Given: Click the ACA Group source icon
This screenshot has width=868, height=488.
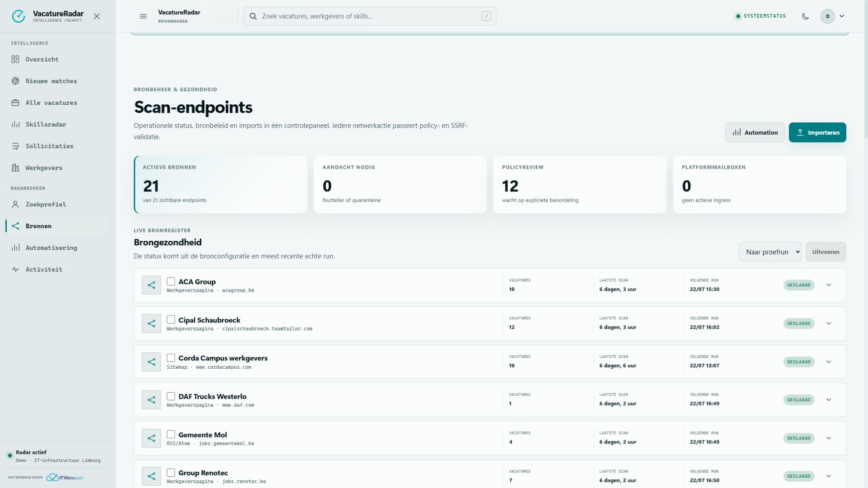Looking at the screenshot, I should pos(152,285).
